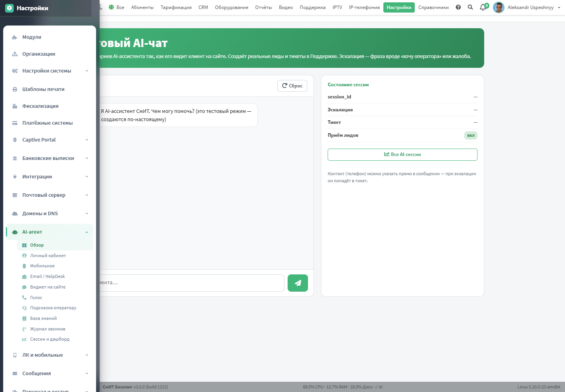Open the Поддержка menu
This screenshot has height=392, width=565.
313,7
